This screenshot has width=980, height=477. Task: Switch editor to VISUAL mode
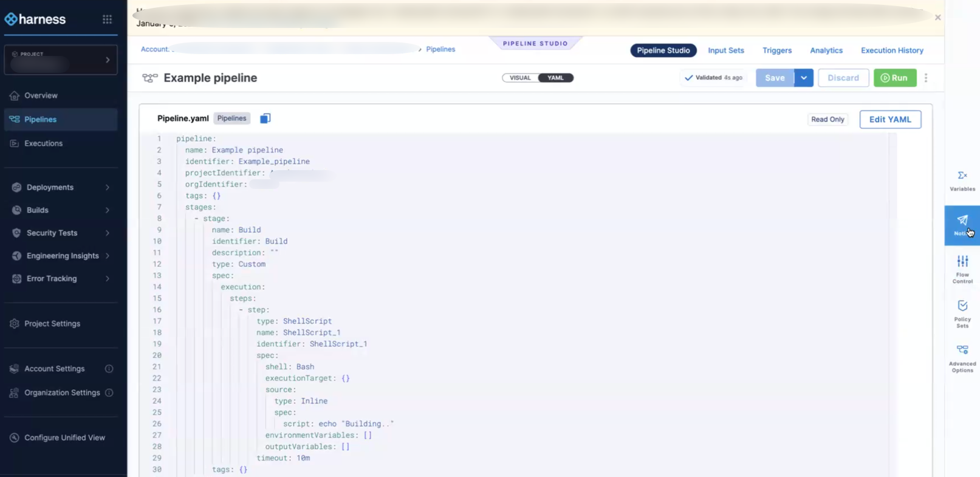(x=520, y=78)
